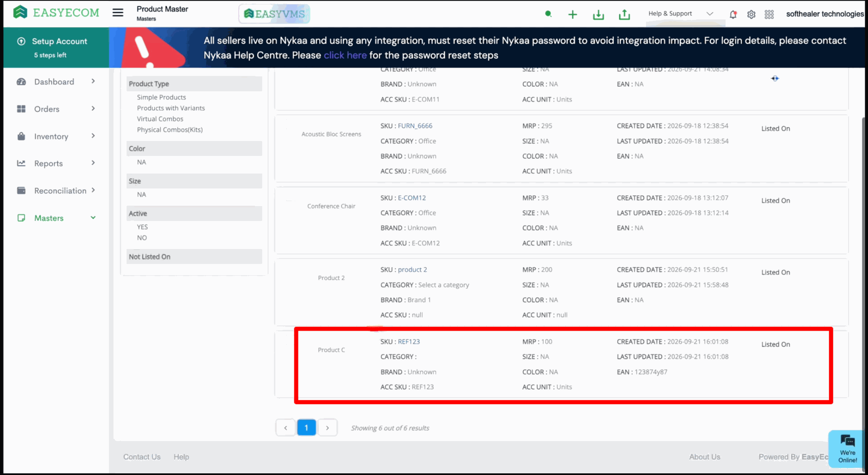868x475 pixels.
Task: Open Help & Support dropdown
Action: (x=680, y=14)
